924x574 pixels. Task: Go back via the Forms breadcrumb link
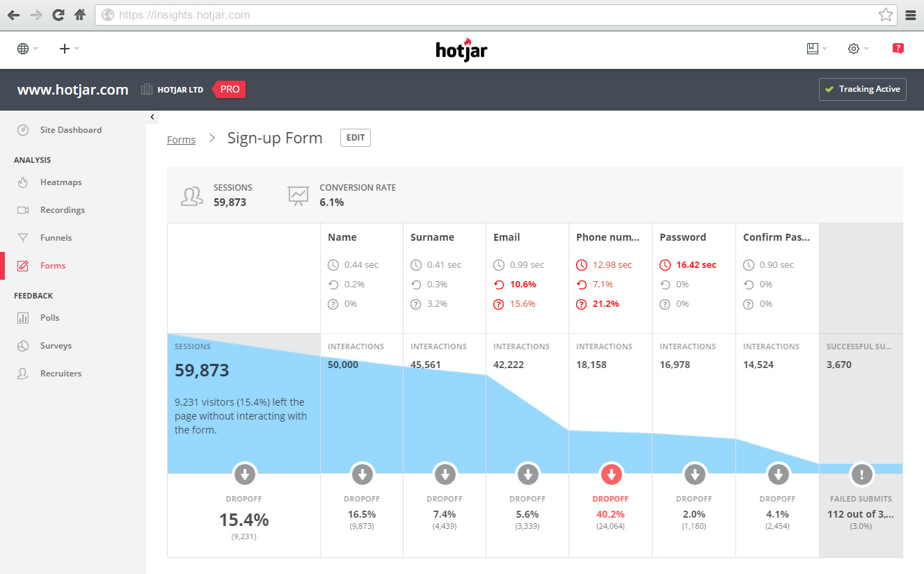click(x=181, y=139)
